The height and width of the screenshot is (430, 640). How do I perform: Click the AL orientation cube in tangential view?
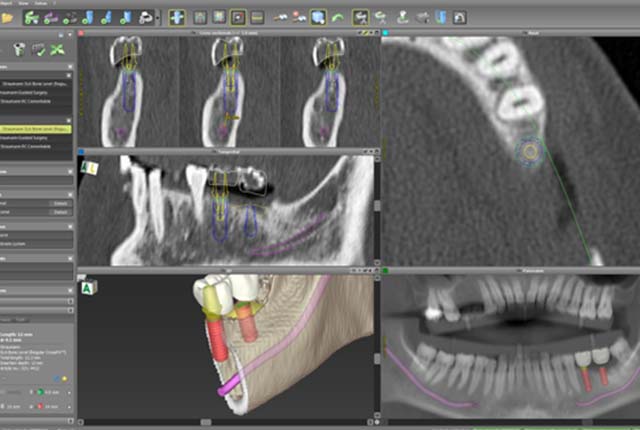tap(89, 167)
